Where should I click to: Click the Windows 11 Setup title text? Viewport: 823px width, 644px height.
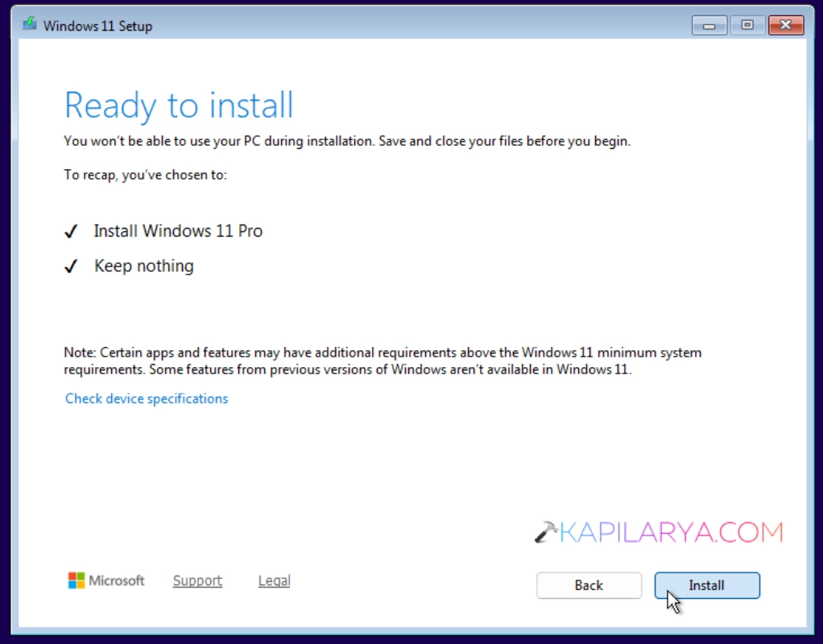click(x=97, y=26)
